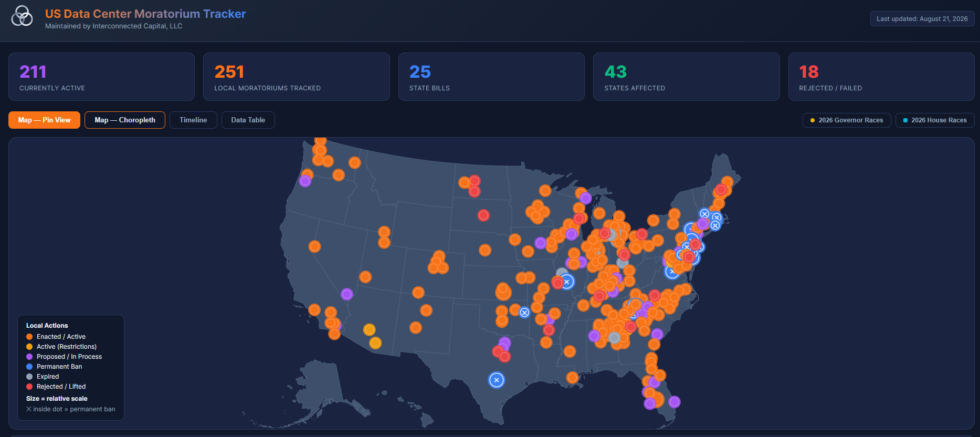This screenshot has width=980, height=437.
Task: Click the interlocking circles logo icon
Action: (22, 16)
